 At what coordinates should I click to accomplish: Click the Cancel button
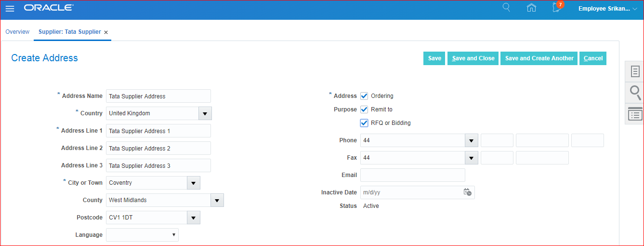click(x=593, y=58)
